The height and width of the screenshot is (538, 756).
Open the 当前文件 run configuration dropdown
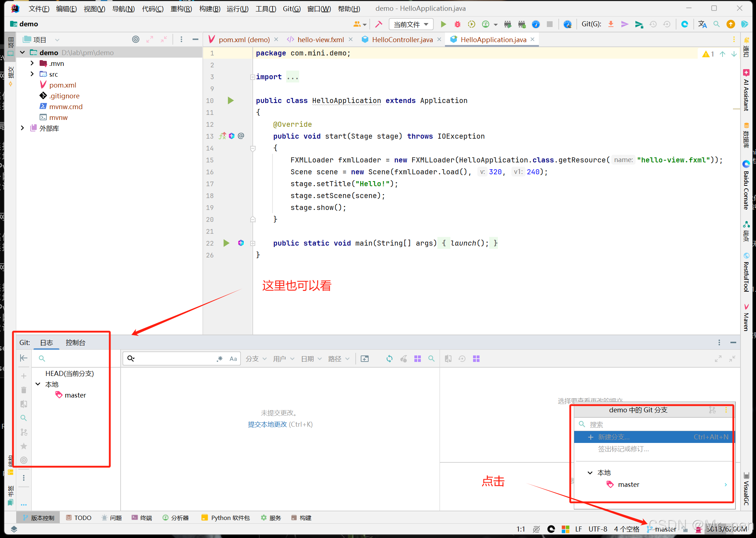[411, 24]
